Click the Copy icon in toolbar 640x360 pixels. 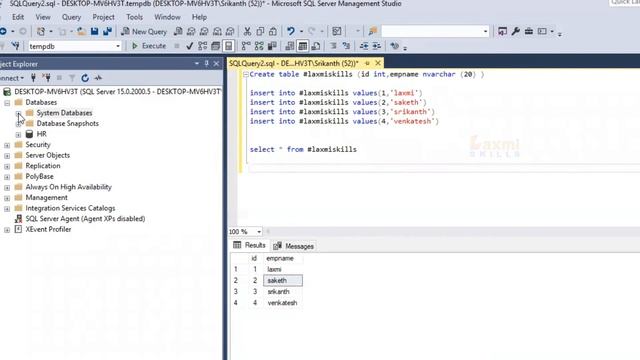[260, 31]
